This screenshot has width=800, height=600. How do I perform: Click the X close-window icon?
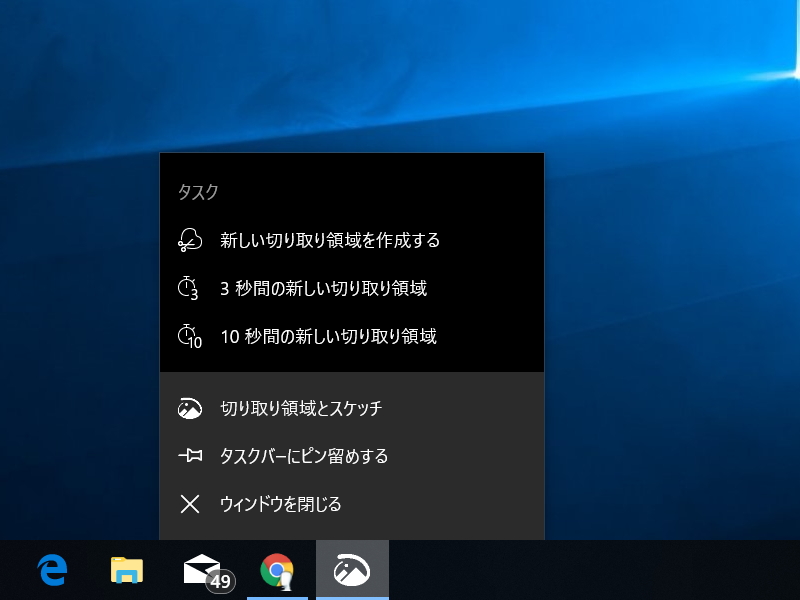[190, 504]
